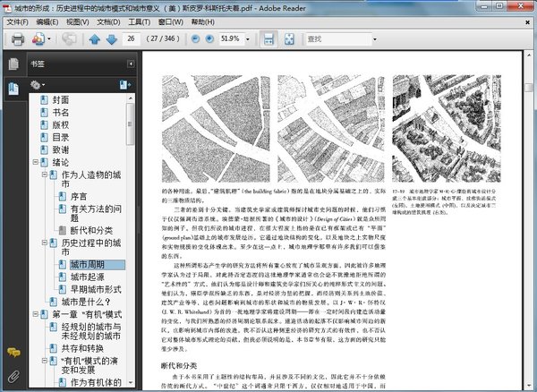The image size is (537, 392).
Task: Switch to full-page fit view icon
Action: (289, 39)
